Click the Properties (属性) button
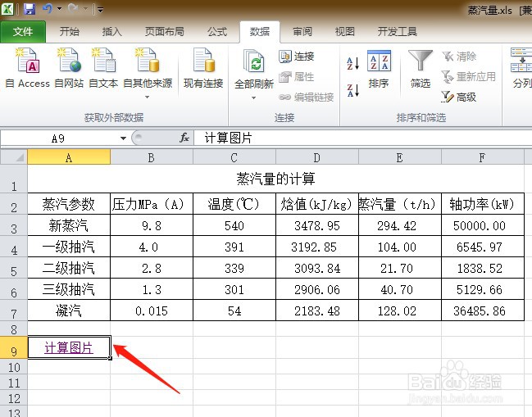The height and width of the screenshot is (417, 532). pos(296,77)
